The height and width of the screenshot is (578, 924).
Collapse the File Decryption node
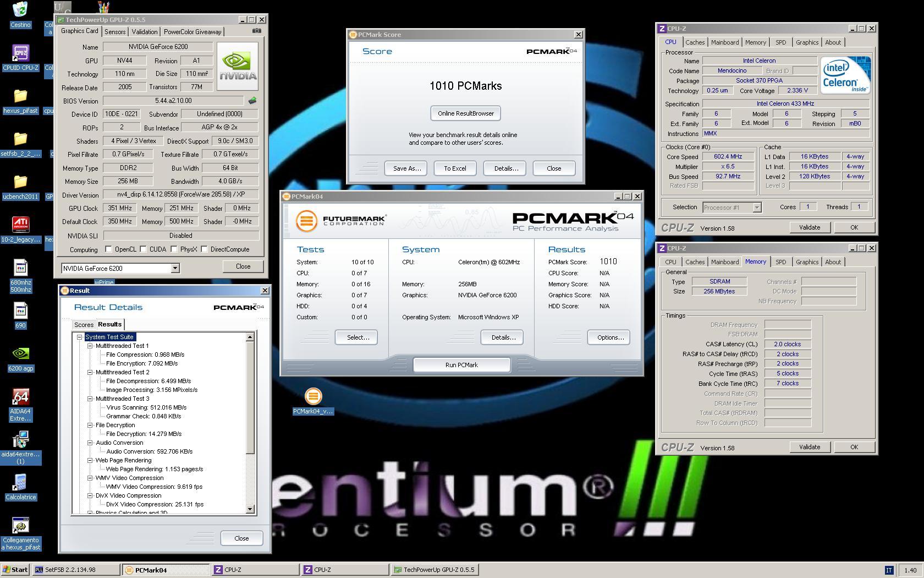click(x=90, y=425)
